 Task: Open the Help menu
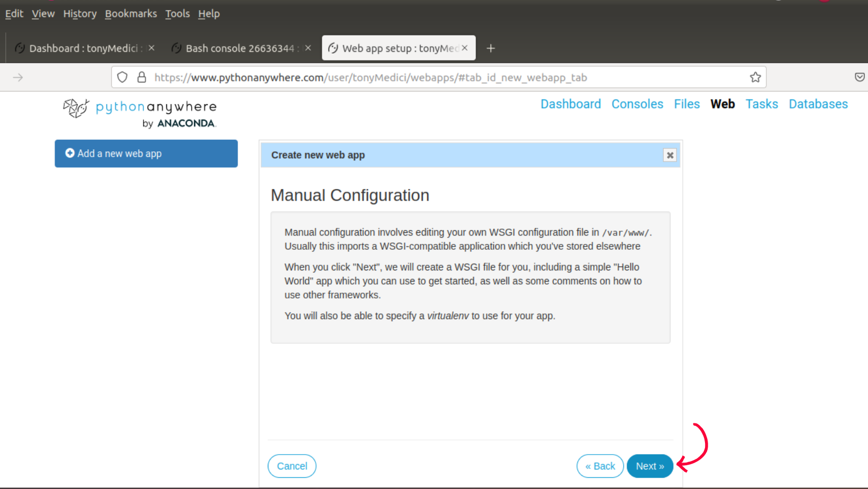209,14
